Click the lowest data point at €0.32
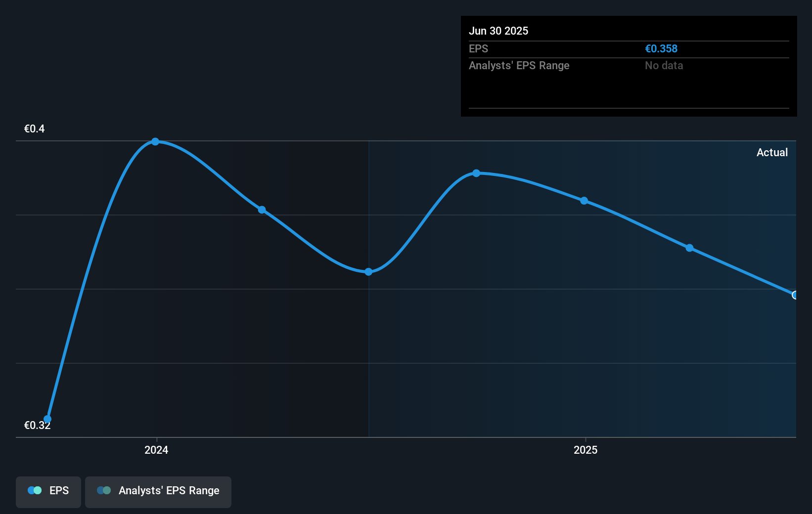 click(47, 419)
